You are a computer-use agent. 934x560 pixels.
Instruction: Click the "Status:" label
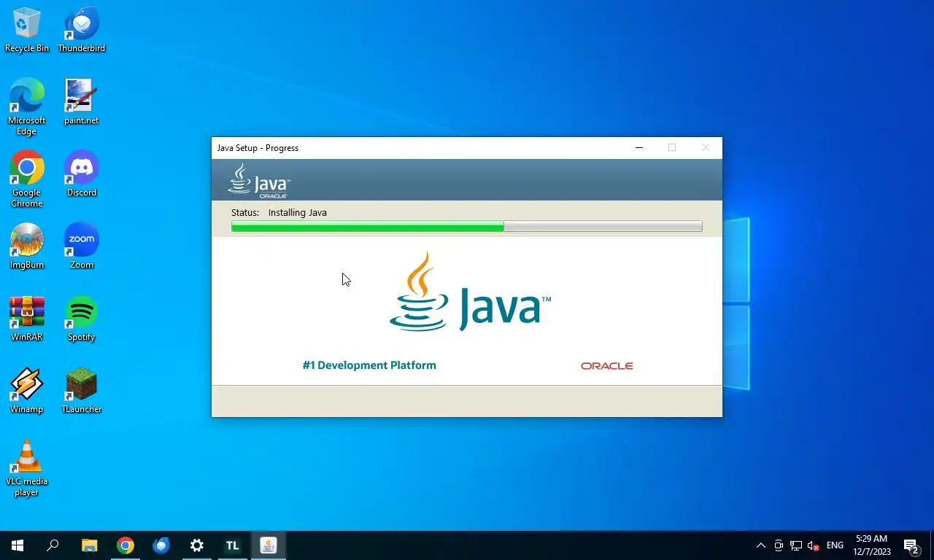tap(245, 213)
